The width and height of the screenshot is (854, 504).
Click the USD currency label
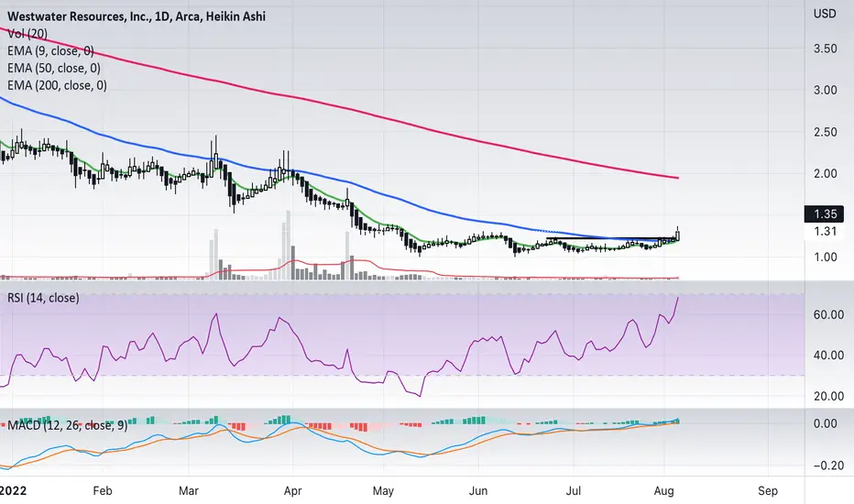click(825, 14)
